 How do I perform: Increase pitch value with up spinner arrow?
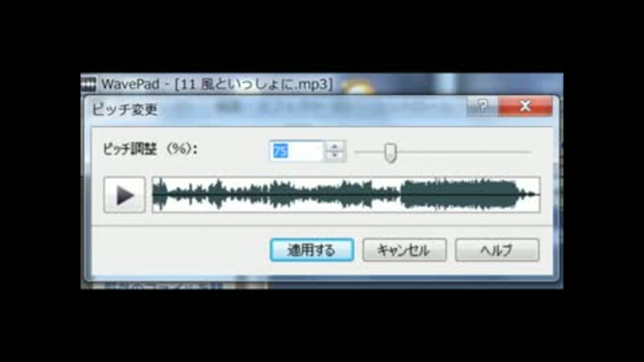coord(334,146)
